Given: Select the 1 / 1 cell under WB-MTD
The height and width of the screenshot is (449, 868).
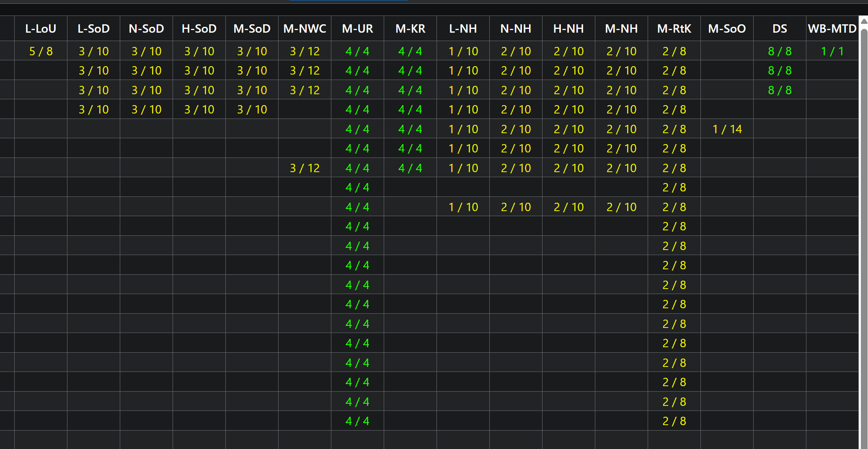Looking at the screenshot, I should pos(832,51).
